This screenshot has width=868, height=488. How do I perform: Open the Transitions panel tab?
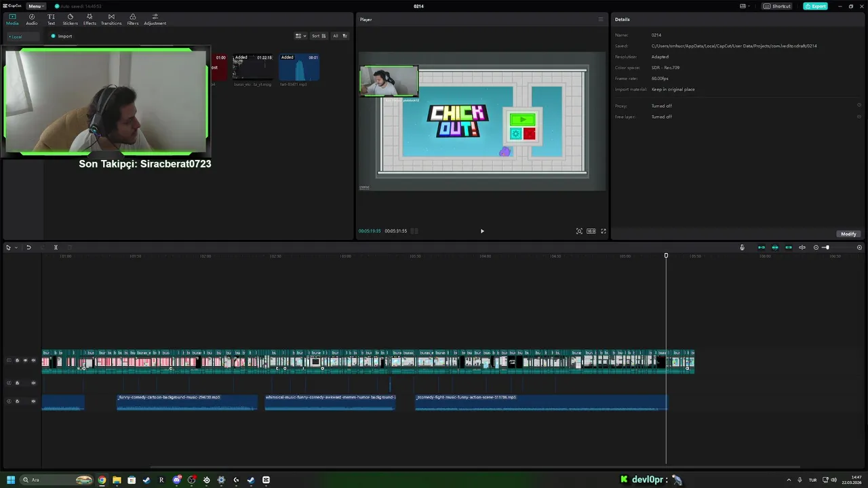(111, 19)
